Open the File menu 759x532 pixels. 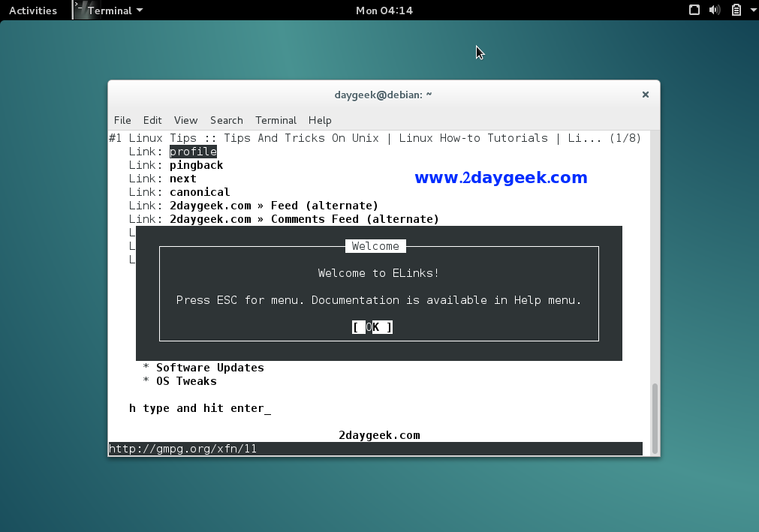[122, 120]
